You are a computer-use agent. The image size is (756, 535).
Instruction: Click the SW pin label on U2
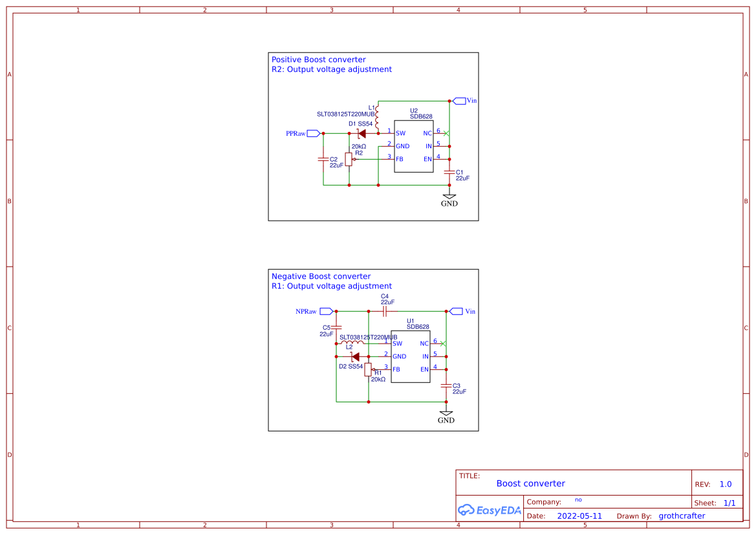tap(401, 133)
